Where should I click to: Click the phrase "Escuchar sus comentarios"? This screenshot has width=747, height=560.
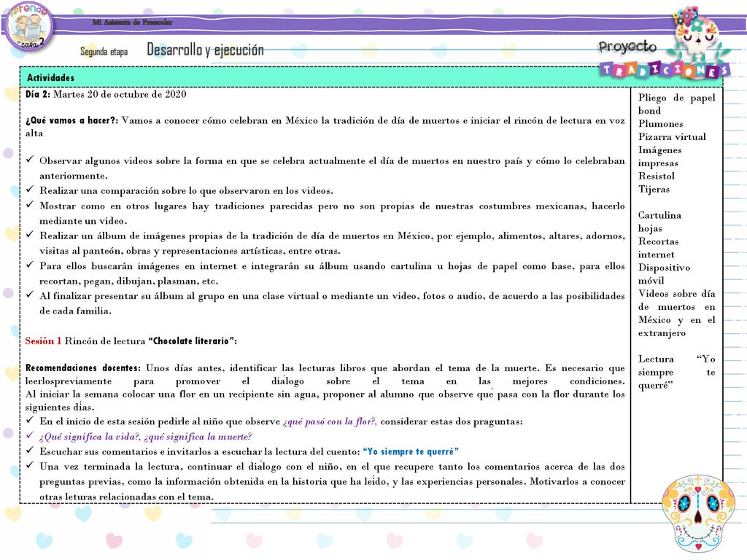tap(98, 451)
